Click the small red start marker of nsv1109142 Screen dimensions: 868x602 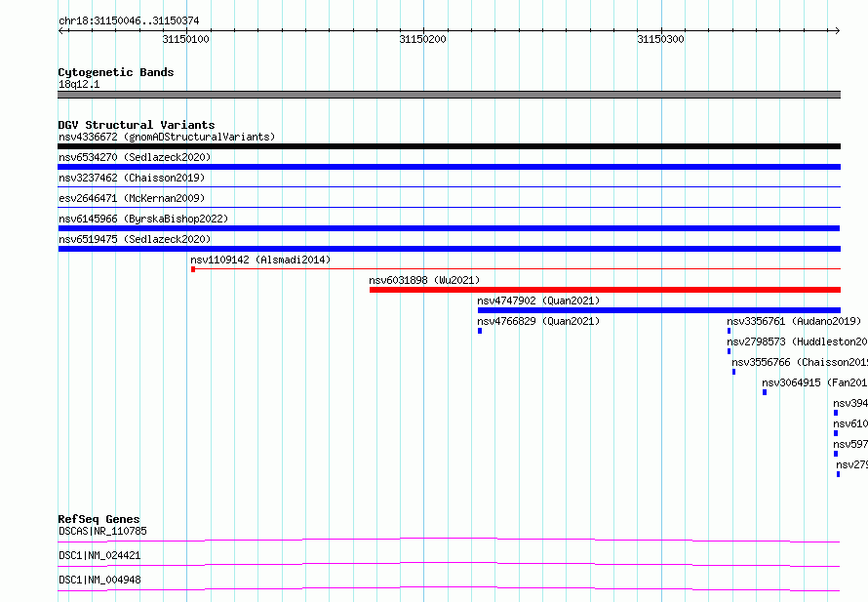tap(193, 269)
